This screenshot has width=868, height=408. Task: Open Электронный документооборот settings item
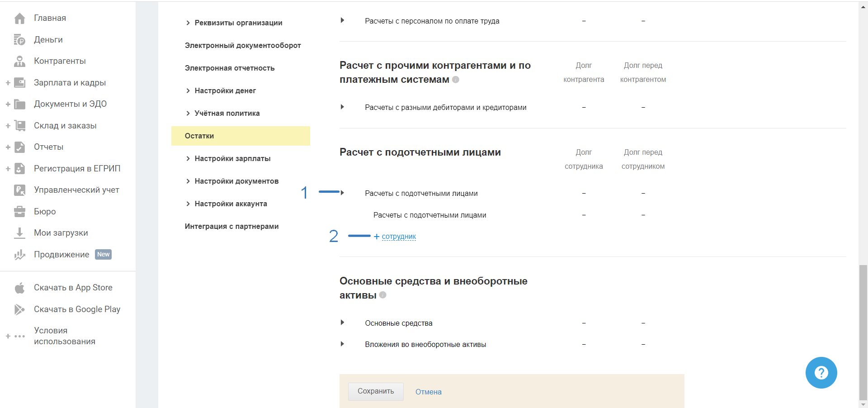243,46
